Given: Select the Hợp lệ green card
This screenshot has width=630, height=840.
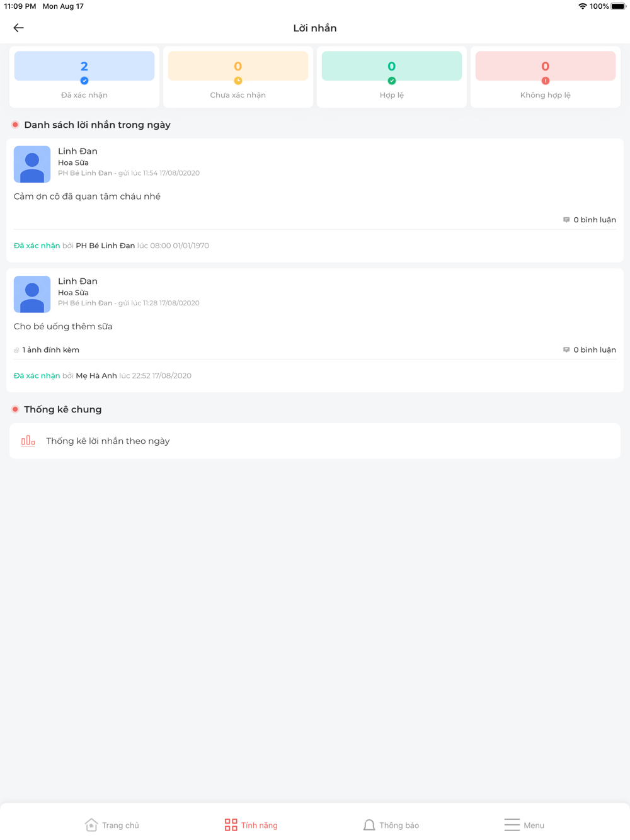Looking at the screenshot, I should coord(392,77).
